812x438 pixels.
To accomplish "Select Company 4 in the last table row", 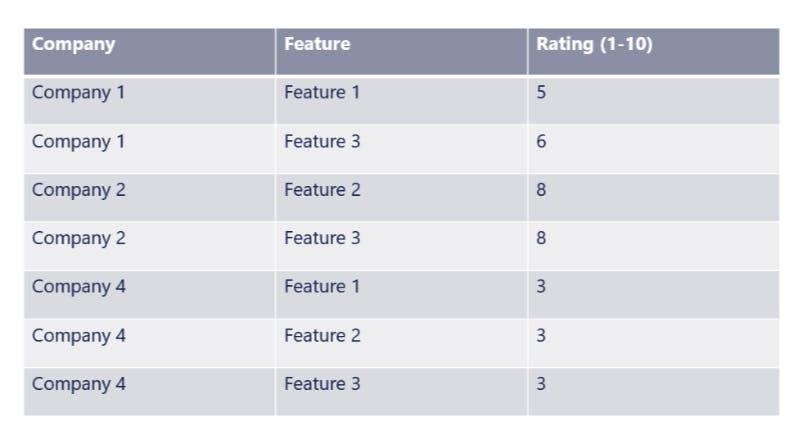I will click(78, 384).
